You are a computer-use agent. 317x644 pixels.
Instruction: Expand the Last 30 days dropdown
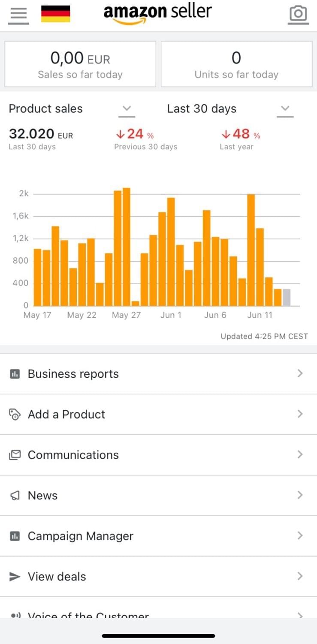point(285,109)
